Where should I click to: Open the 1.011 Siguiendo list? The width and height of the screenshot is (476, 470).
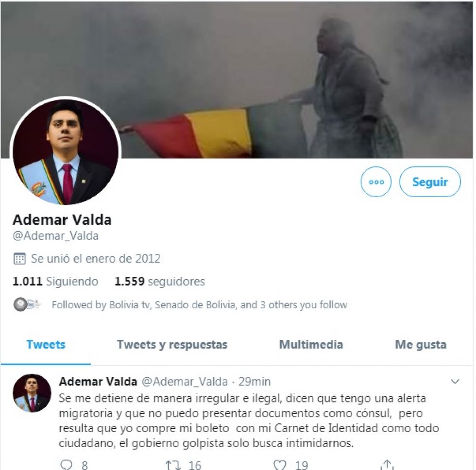tap(55, 281)
